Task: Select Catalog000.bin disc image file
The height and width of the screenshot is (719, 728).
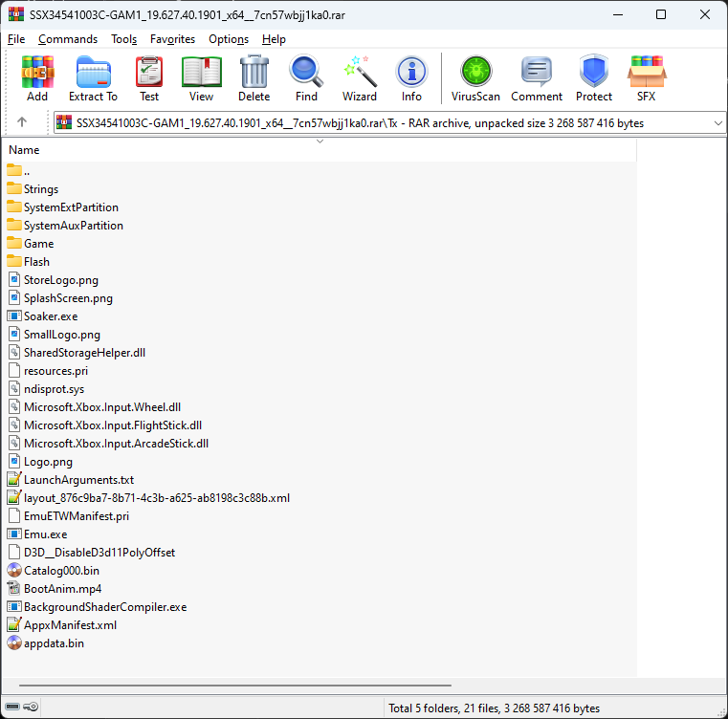Action: (54, 571)
